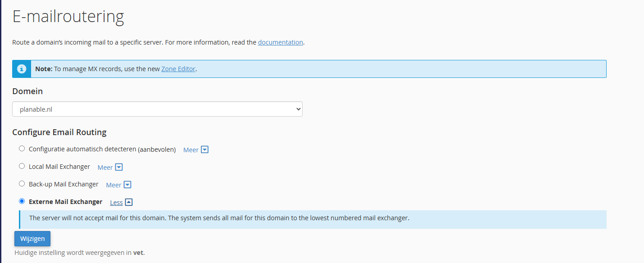Click the down-arrow icon beside automatic detection's Meer
This screenshot has width=644, height=263.
[204, 150]
